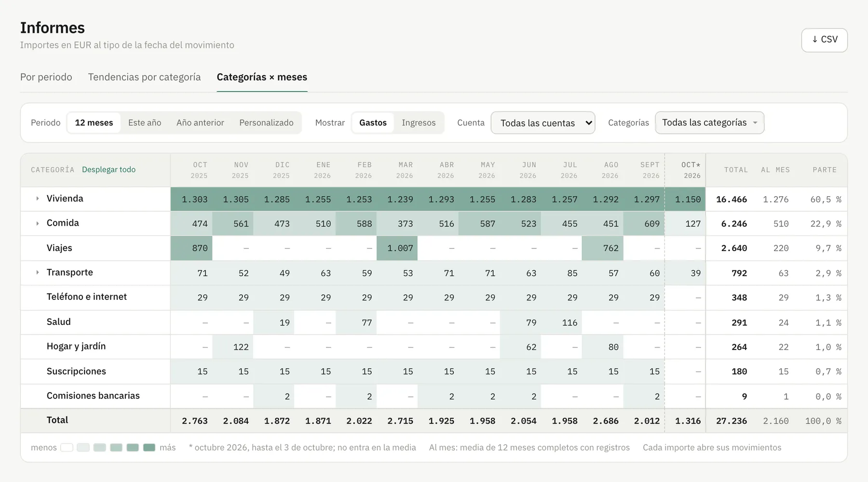The width and height of the screenshot is (868, 482).
Task: Click the Total row amount 2.763
Action: point(195,421)
